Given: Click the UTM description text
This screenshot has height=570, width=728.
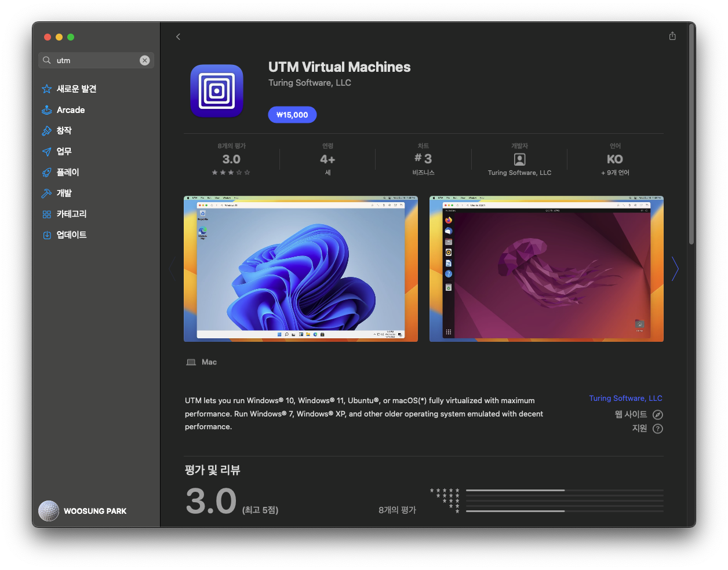Looking at the screenshot, I should coord(364,414).
